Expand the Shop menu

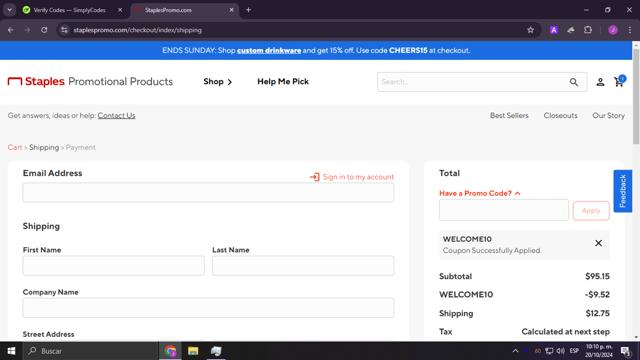pyautogui.click(x=218, y=82)
